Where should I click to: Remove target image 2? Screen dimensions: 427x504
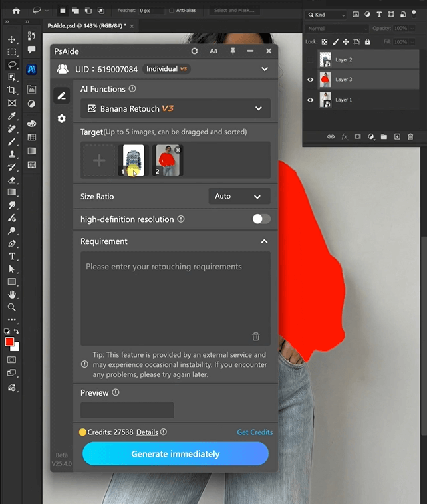178,150
